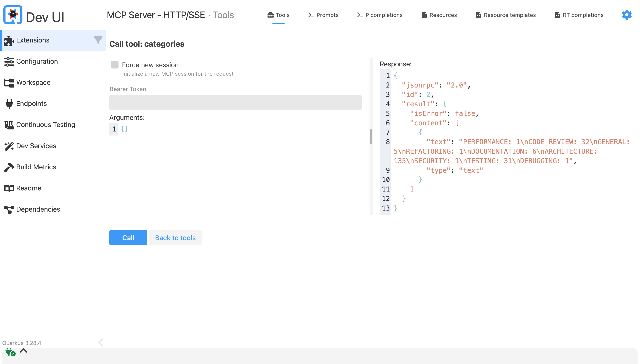The image size is (640, 364).
Task: Click the Quarkus Dev UI logo
Action: point(13,15)
